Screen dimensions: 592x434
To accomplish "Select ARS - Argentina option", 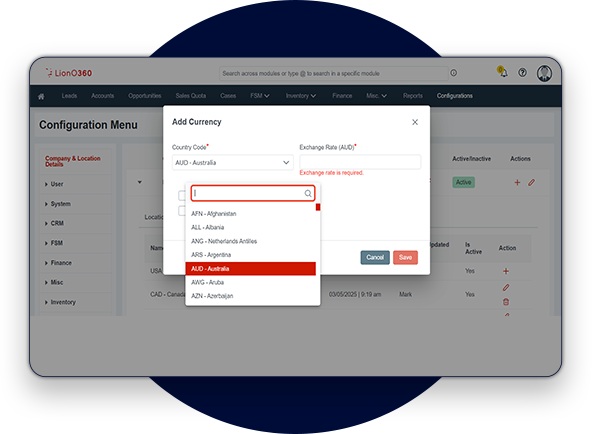I will coord(251,255).
